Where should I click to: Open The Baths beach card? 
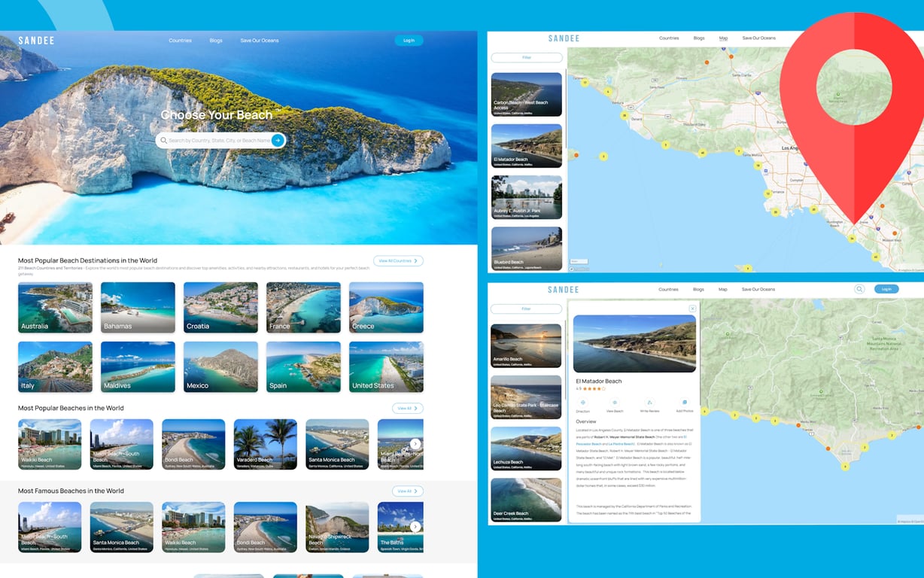400,527
